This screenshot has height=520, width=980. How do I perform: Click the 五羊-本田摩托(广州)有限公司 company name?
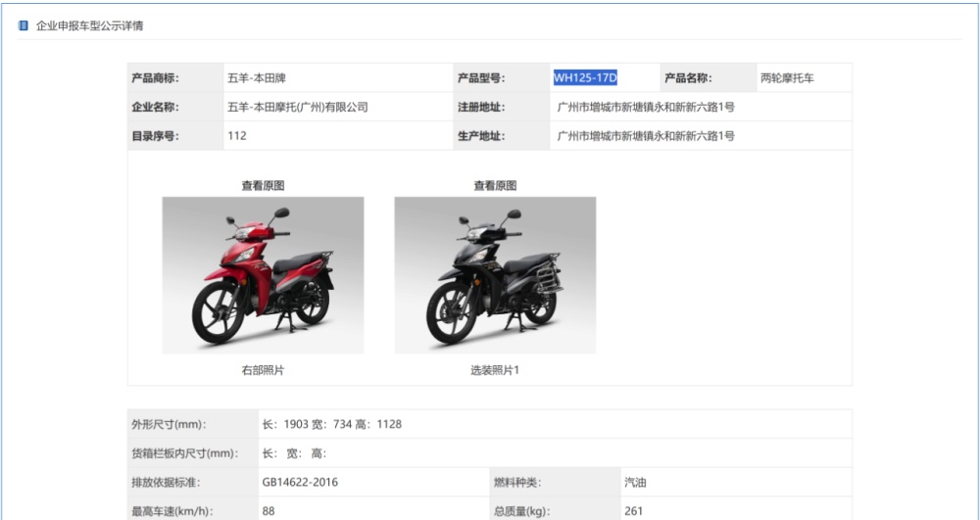pyautogui.click(x=298, y=108)
